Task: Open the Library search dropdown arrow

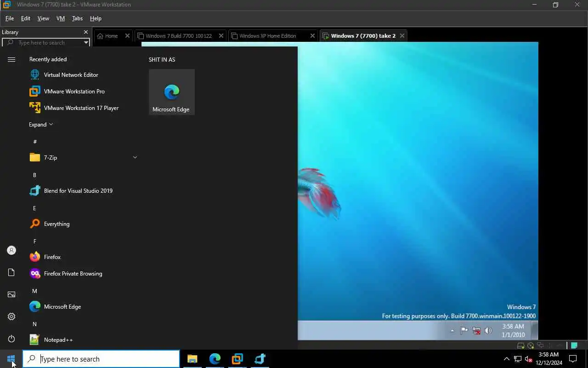Action: (86, 42)
